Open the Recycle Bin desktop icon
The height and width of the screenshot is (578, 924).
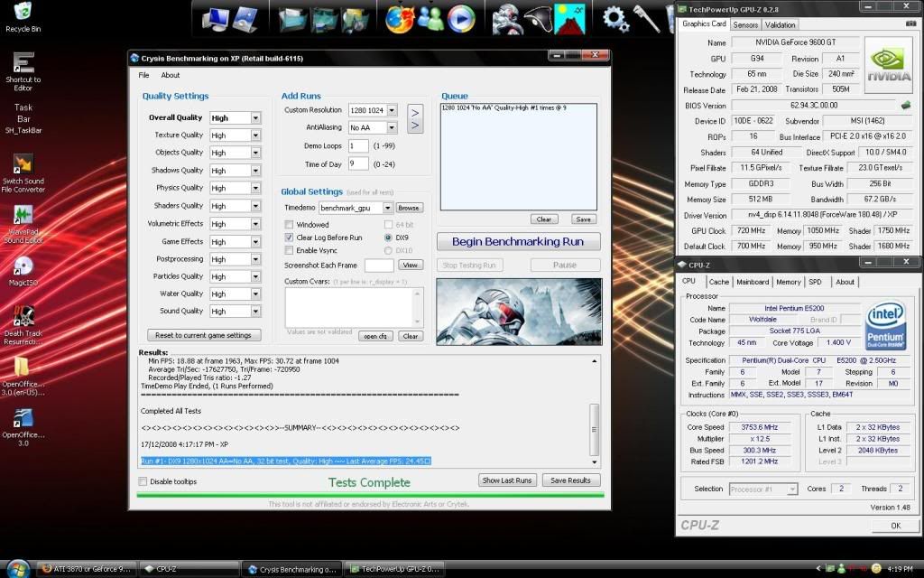tap(23, 12)
